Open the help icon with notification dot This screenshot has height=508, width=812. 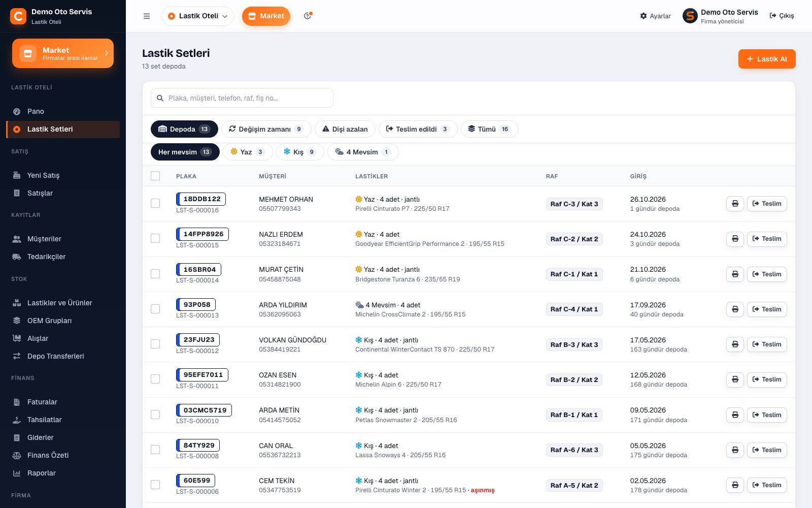(x=308, y=16)
